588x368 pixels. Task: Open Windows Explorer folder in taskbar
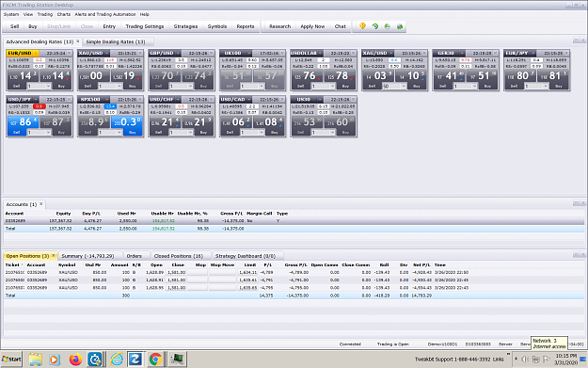pos(35,360)
